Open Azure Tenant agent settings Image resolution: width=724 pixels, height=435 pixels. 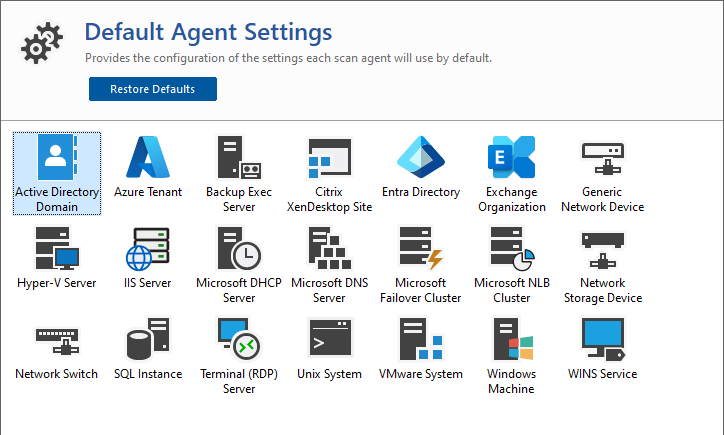coord(148,157)
